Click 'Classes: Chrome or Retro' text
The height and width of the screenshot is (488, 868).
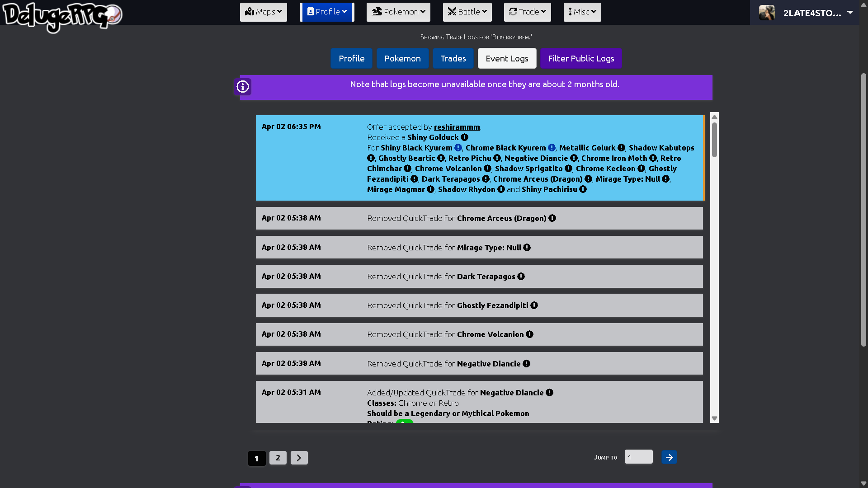[413, 403]
